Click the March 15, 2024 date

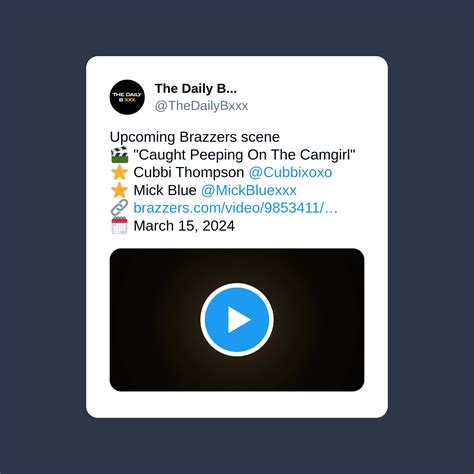click(x=184, y=226)
